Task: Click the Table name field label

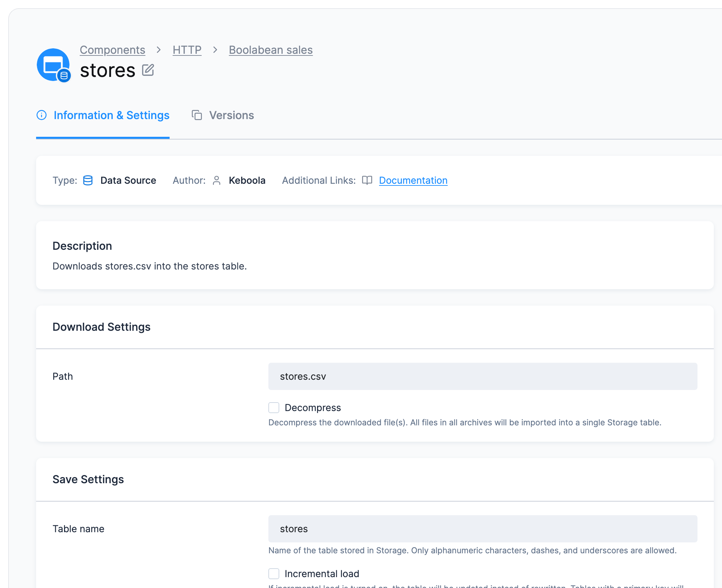Action: [x=78, y=529]
